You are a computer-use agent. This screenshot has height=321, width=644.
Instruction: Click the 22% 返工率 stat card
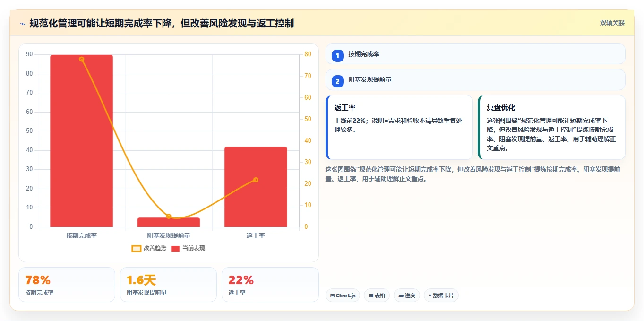[270, 285]
